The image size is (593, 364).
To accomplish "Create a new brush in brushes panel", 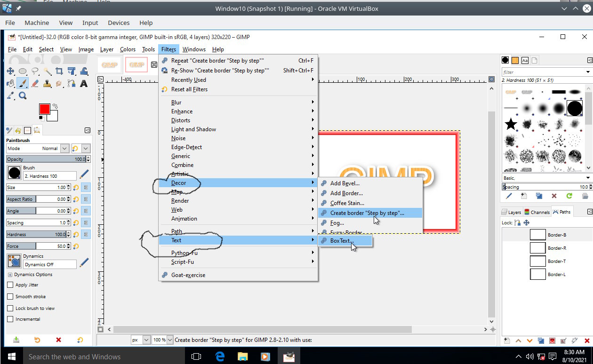I will pyautogui.click(x=524, y=196).
